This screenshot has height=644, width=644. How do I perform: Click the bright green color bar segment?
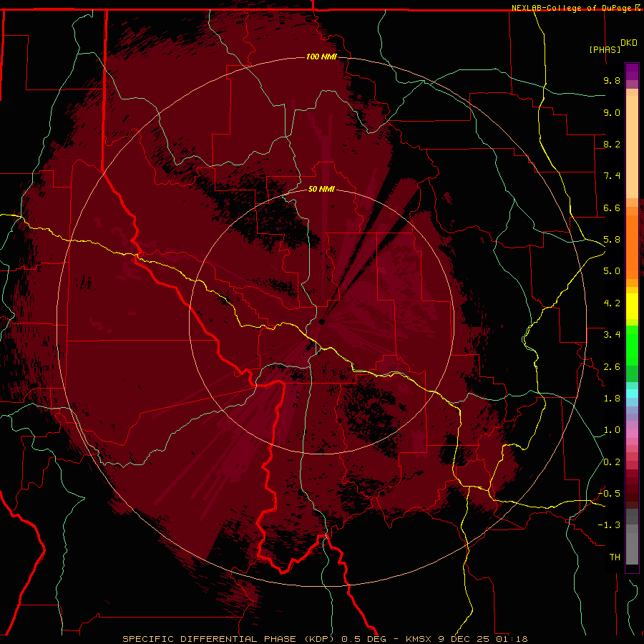(632, 345)
